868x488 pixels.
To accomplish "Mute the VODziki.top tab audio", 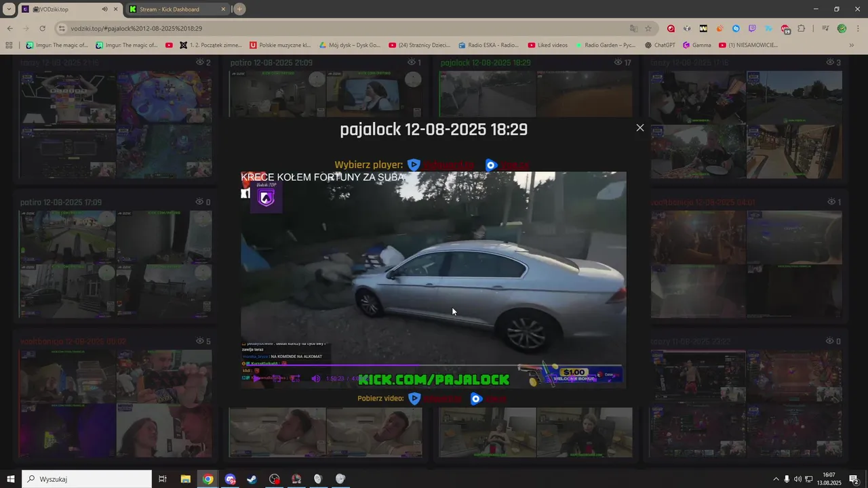I will (x=104, y=9).
